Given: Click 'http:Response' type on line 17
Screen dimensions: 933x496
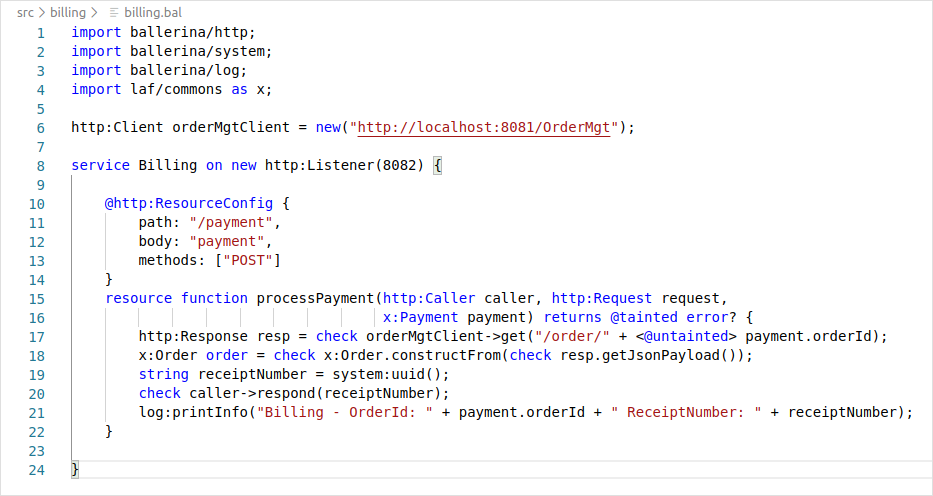Looking at the screenshot, I should [193, 337].
